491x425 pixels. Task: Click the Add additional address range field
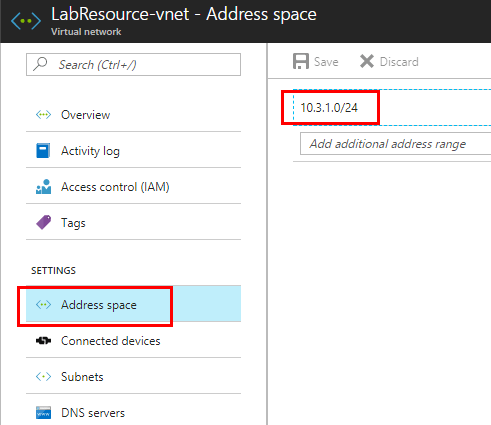395,144
